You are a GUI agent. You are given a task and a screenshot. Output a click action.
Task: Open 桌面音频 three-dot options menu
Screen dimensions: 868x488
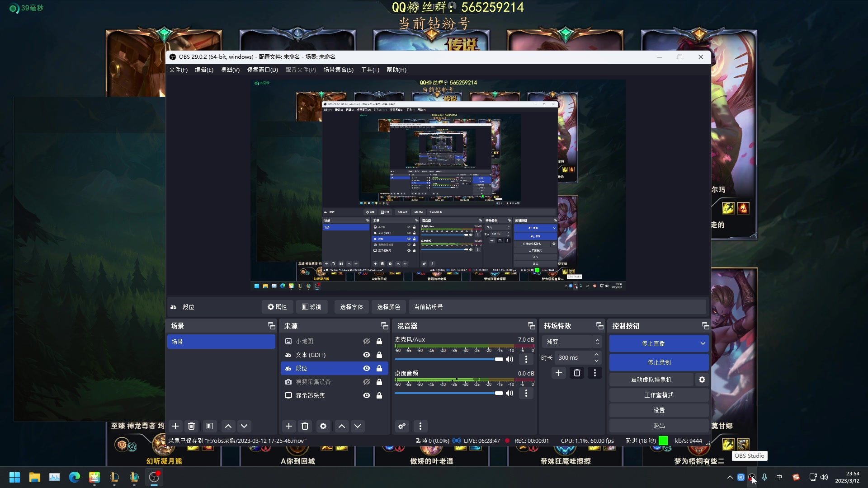(526, 393)
